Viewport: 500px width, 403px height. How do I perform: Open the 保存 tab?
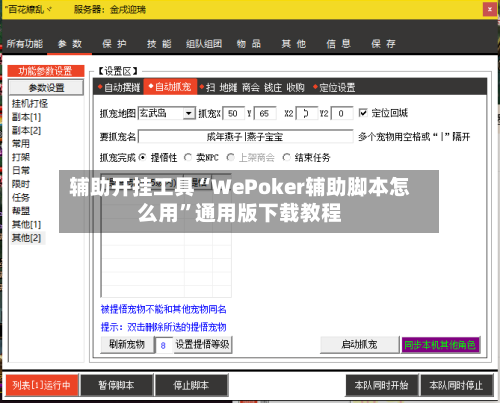point(383,44)
